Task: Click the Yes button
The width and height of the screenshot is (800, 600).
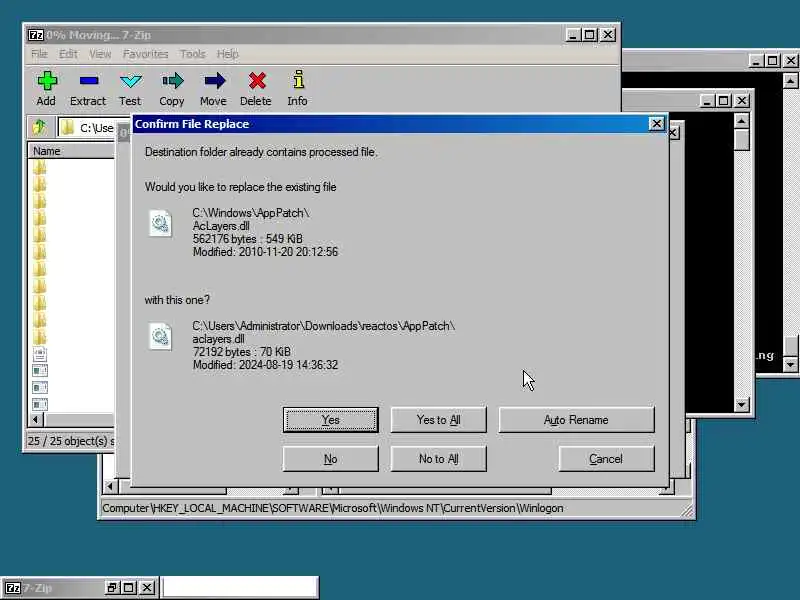Action: pyautogui.click(x=331, y=420)
